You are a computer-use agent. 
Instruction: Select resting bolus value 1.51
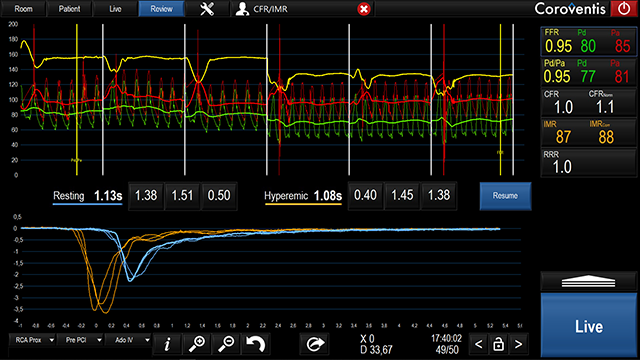click(x=182, y=196)
